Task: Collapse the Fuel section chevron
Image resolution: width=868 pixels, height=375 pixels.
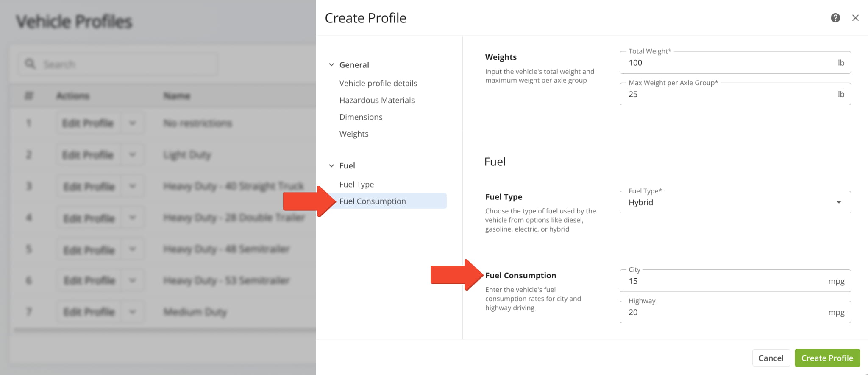Action: [x=331, y=166]
